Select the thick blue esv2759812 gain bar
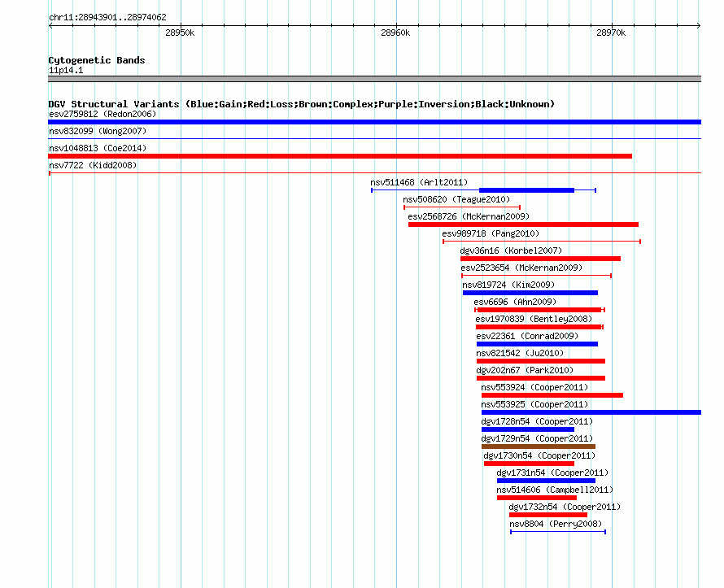Screen dimensions: 724x588 click(x=374, y=122)
